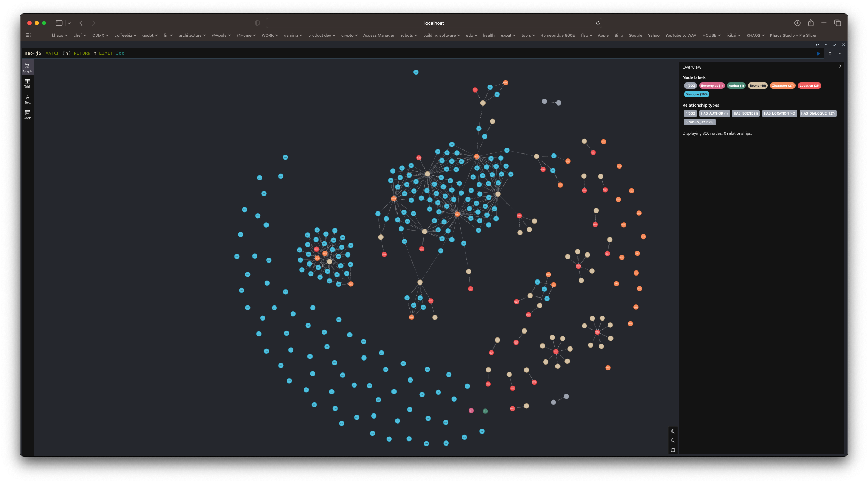The image size is (868, 483).
Task: Run the Cypher query with play button
Action: (818, 53)
